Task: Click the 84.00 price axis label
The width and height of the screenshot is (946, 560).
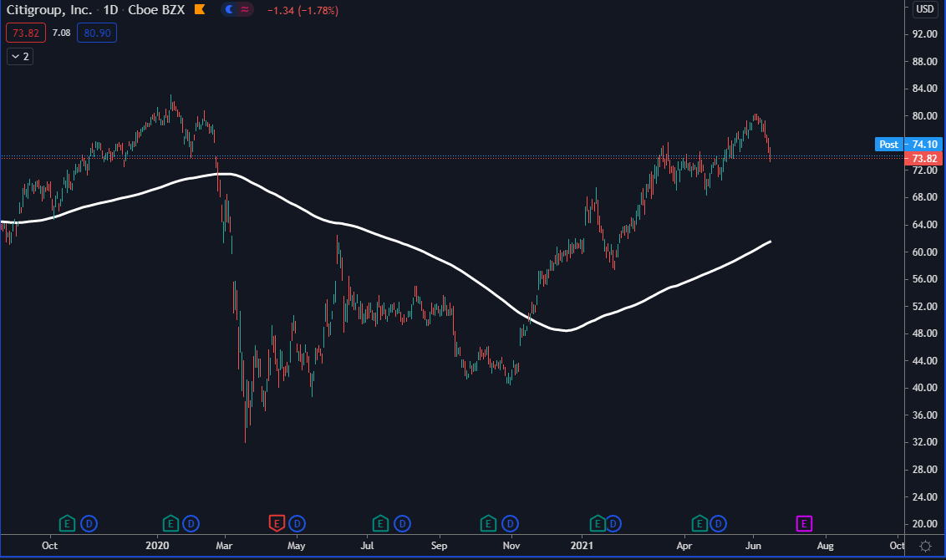Action: click(925, 89)
